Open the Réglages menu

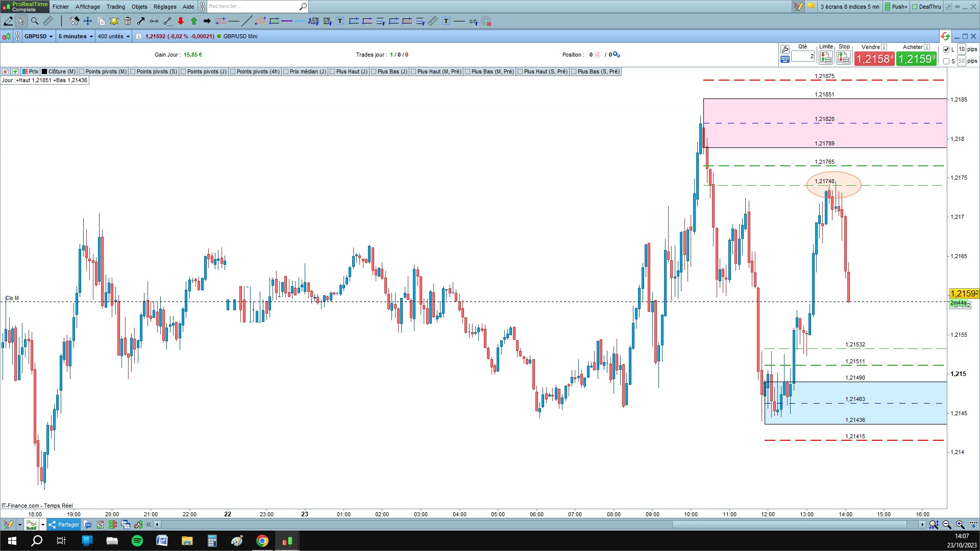pos(165,7)
